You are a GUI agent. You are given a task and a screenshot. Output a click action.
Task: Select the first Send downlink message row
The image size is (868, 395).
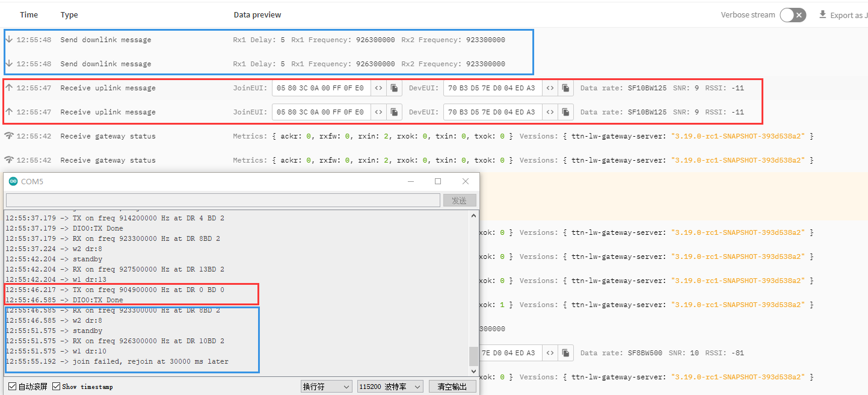[x=106, y=40]
